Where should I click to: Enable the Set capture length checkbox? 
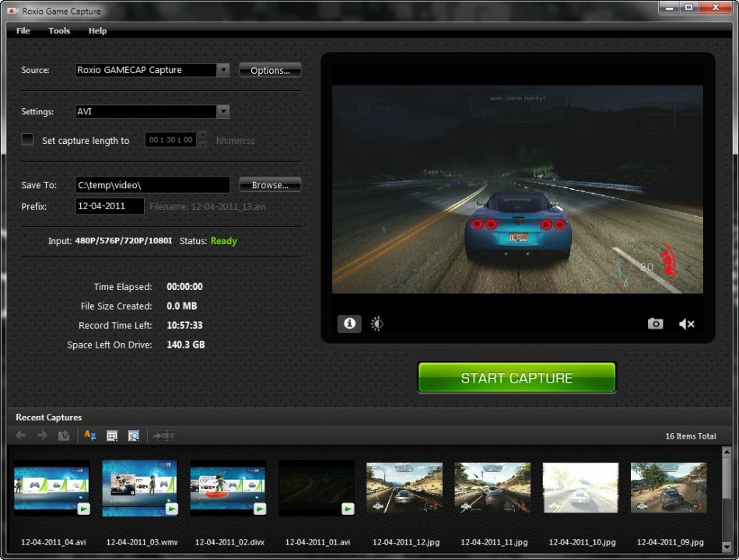tap(27, 139)
